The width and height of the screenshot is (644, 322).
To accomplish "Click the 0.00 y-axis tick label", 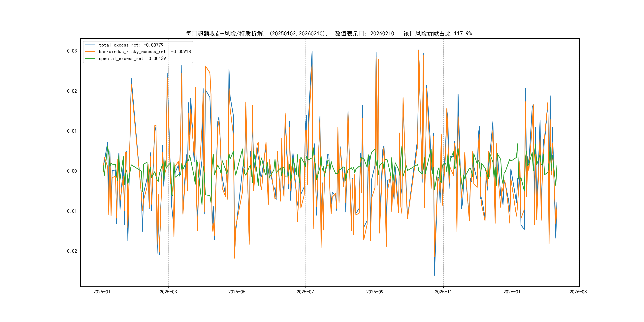I will [72, 171].
